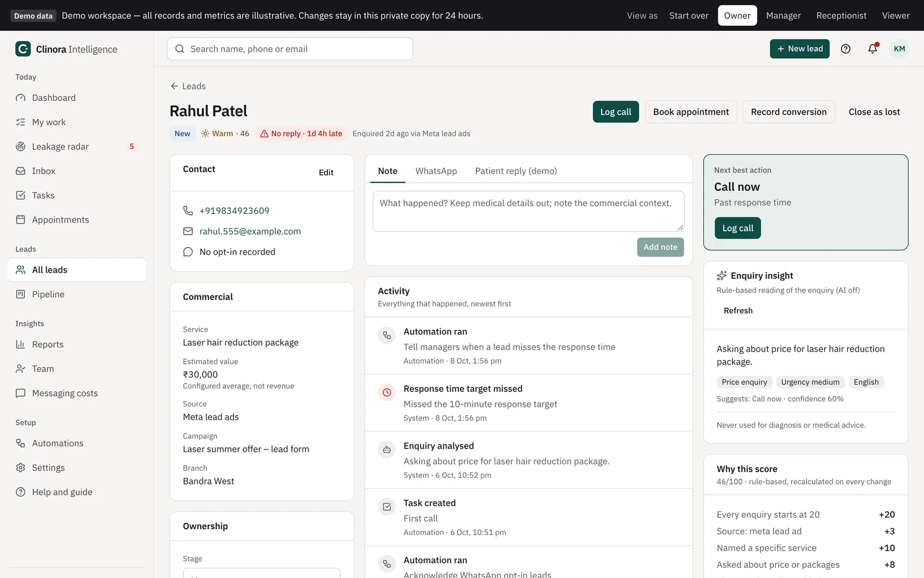
Task: Click the Leakage radar target icon
Action: (21, 146)
